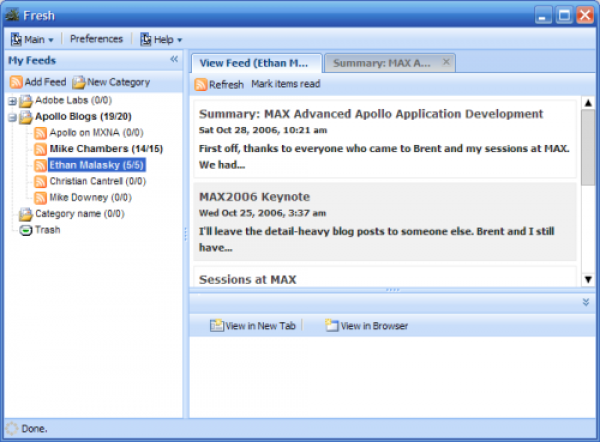Click New Category label
Image resolution: width=600 pixels, height=442 pixels.
point(119,82)
